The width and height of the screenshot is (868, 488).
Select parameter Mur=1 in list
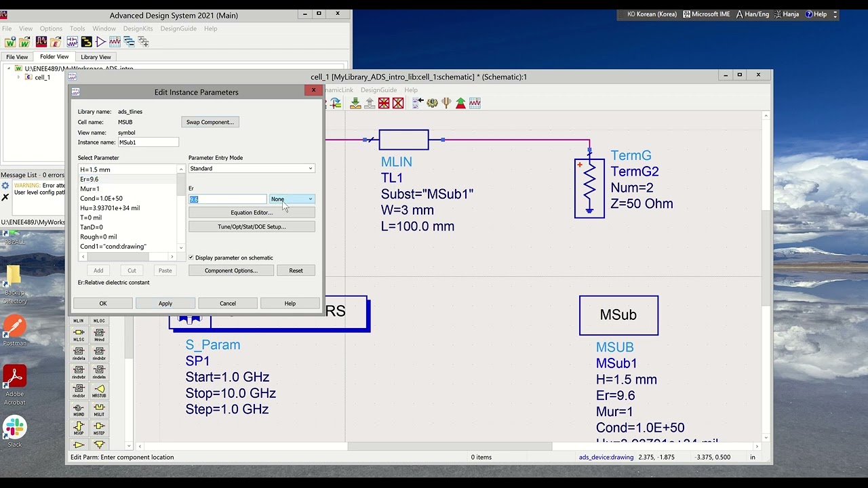[127, 188]
